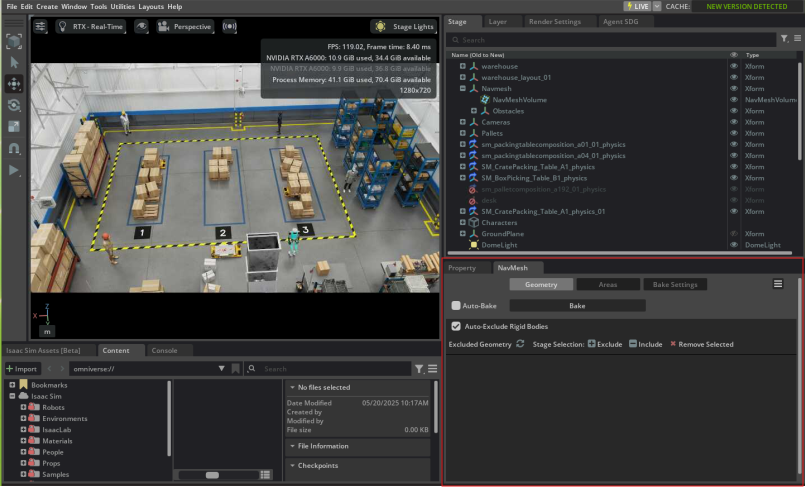Hide the Pallets prim via eye icon
Screen dimensions: 805x487
pyautogui.click(x=734, y=133)
